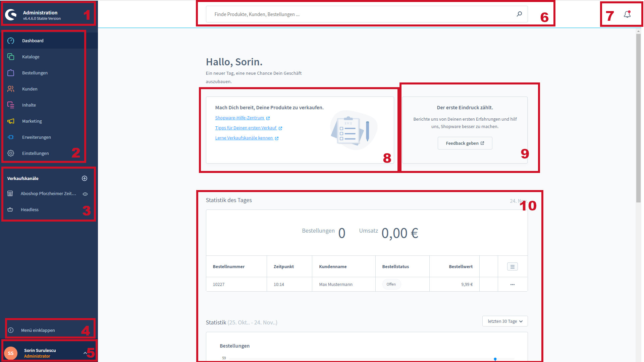The image size is (644, 362).
Task: Expand the Sorin Surulescu user menu
Action: click(x=85, y=353)
